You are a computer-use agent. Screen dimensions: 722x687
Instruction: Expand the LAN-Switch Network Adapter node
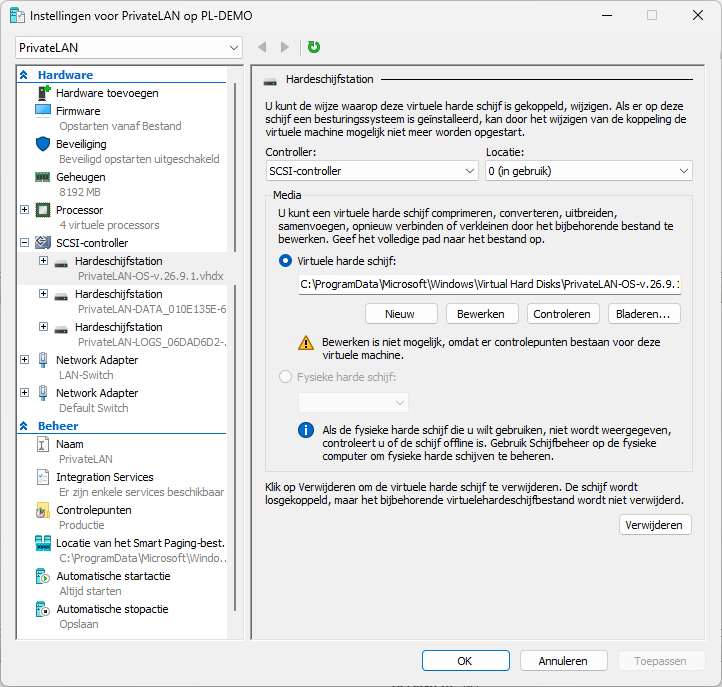pos(24,360)
